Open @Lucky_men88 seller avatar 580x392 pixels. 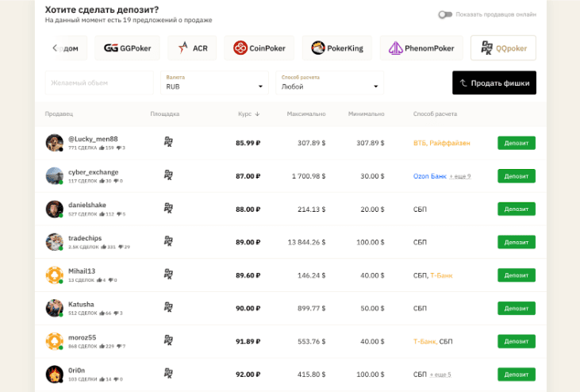55,143
